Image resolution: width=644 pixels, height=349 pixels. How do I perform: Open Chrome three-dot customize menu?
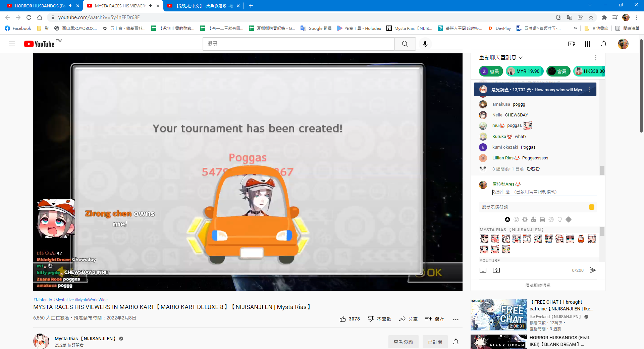[x=637, y=17]
